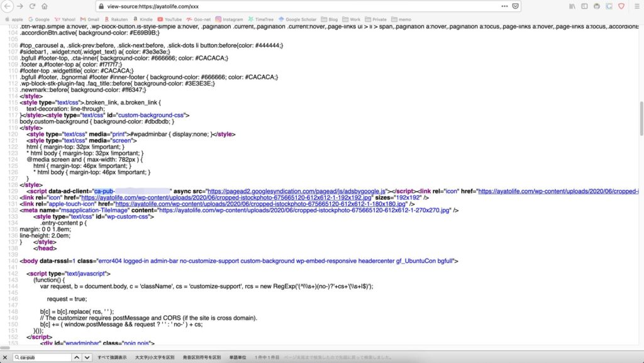
Task: Click the "body.custom-background" CSS line
Action: pyautogui.click(x=97, y=121)
